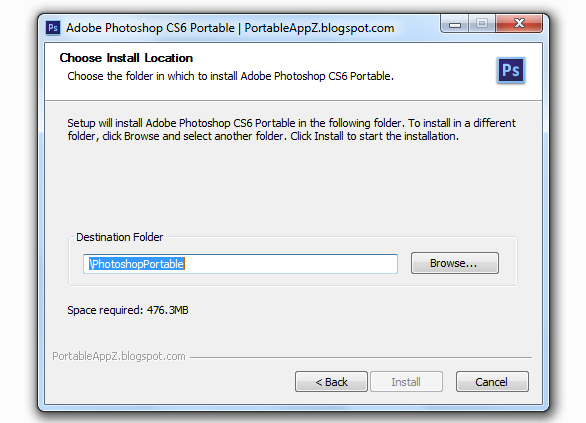586x423 pixels.
Task: Close the installer with the red X
Action: pos(519,24)
